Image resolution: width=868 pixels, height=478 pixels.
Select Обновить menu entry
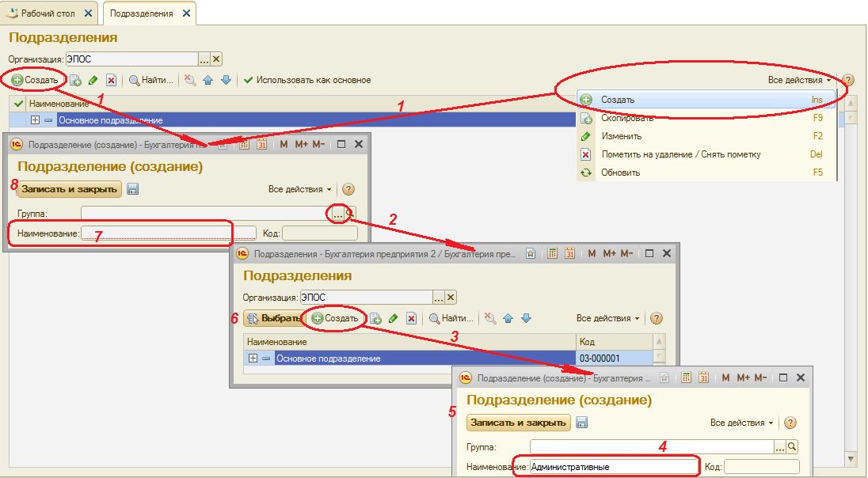[x=706, y=173]
